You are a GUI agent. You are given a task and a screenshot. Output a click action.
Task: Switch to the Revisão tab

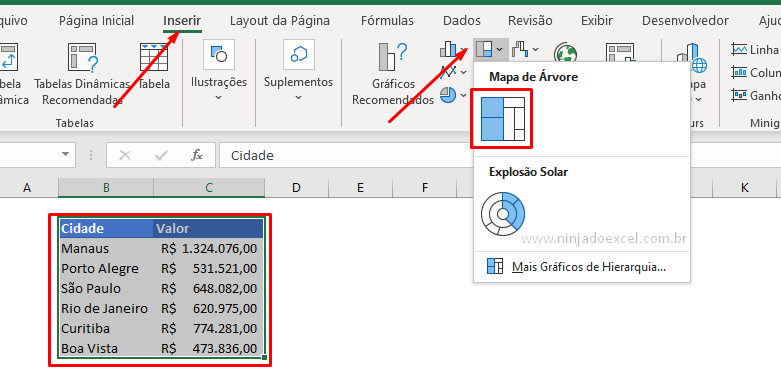(530, 21)
